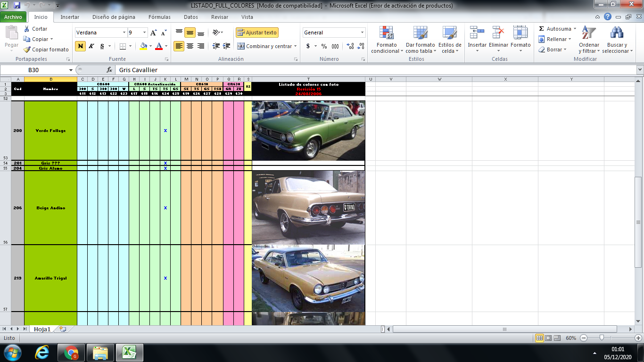Decrease decimal places
Screen dimensions: 644x362
click(361, 46)
